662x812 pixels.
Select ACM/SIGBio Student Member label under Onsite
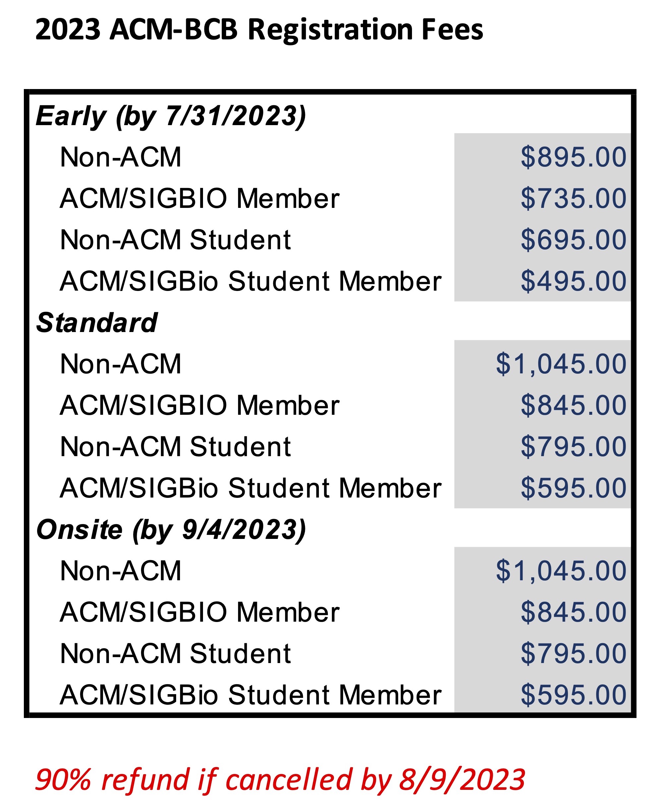(x=251, y=695)
